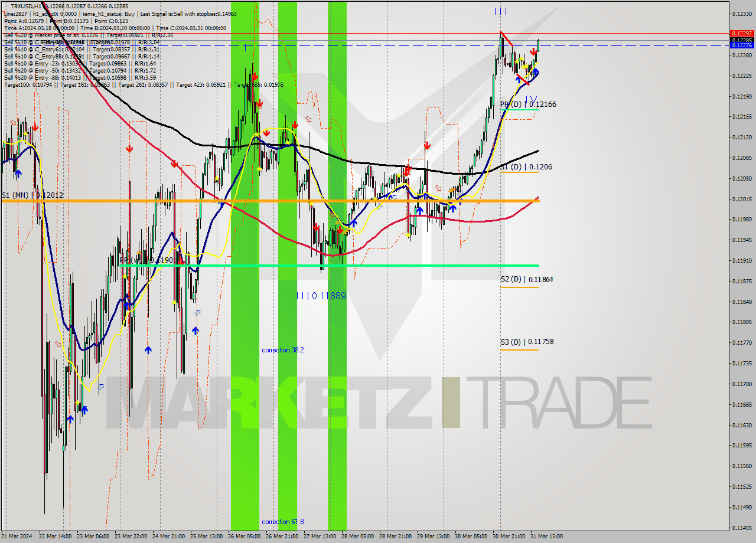The height and width of the screenshot is (543, 756).
Task: Click the 'PP (D) | 0.12166' pivot label
Action: point(528,104)
